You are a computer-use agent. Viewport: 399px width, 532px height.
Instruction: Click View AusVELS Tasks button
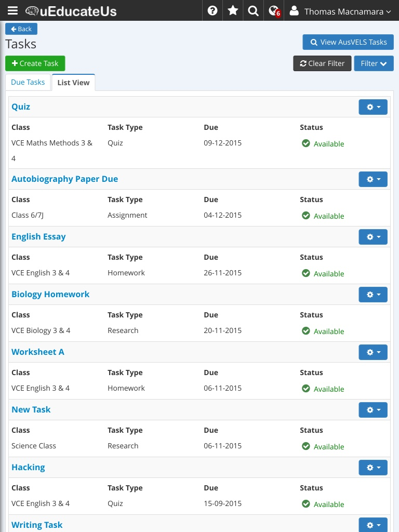(x=348, y=42)
